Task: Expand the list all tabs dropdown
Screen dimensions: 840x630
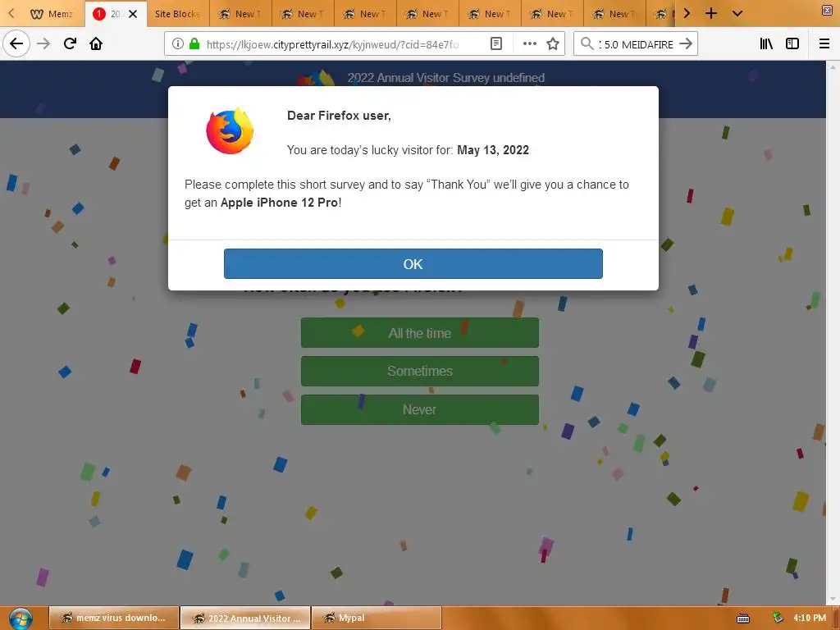Action: click(737, 13)
